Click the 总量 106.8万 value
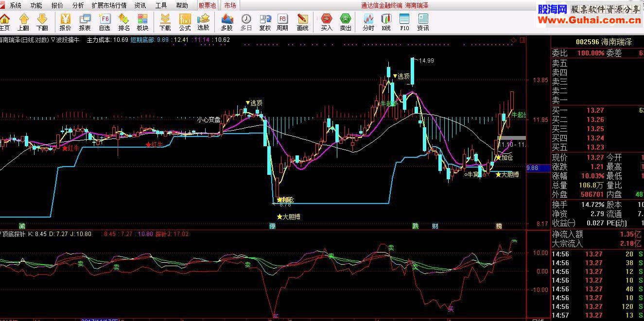644x321 pixels. tap(592, 185)
